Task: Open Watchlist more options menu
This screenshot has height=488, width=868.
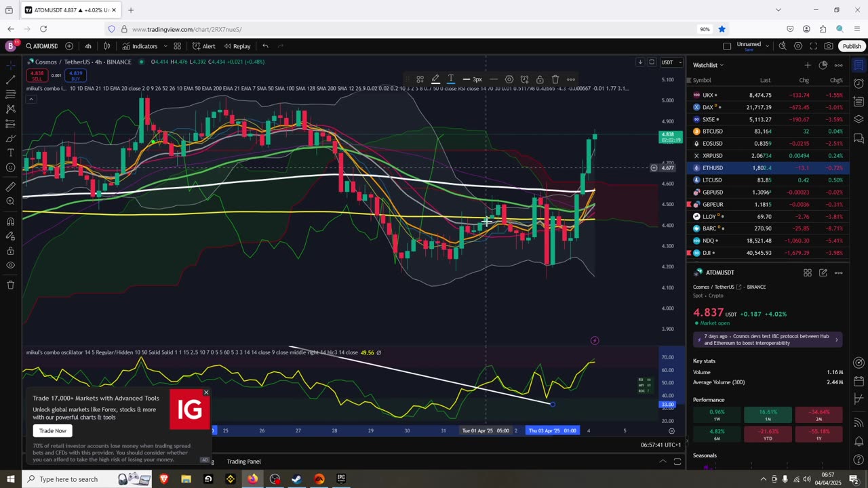Action: pyautogui.click(x=839, y=65)
